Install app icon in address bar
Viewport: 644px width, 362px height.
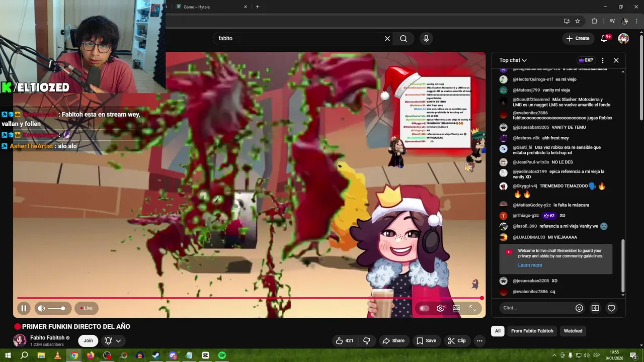click(567, 21)
